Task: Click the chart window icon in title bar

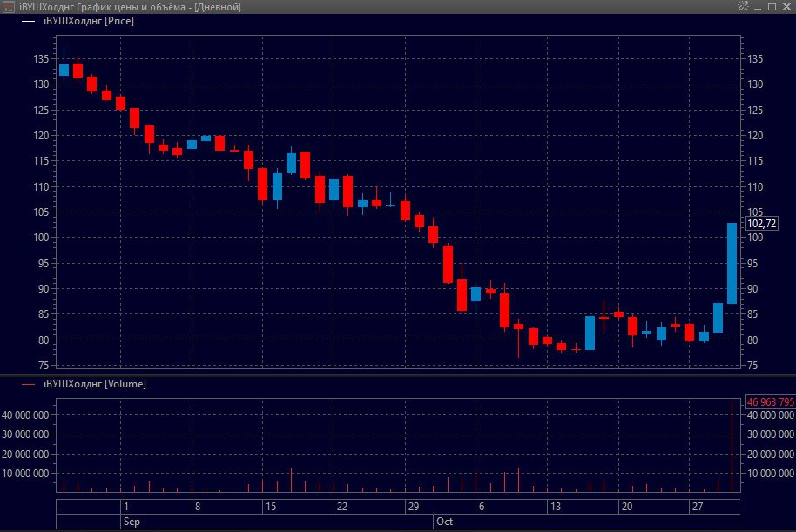Action: [x=8, y=7]
